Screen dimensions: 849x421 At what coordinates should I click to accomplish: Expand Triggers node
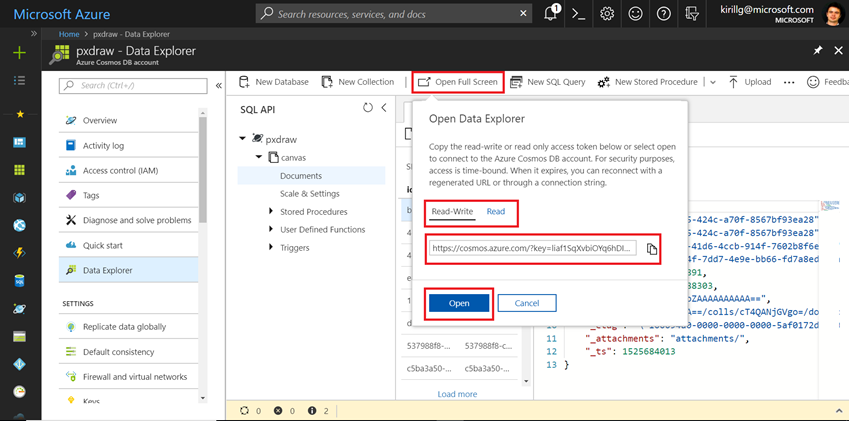coord(271,247)
